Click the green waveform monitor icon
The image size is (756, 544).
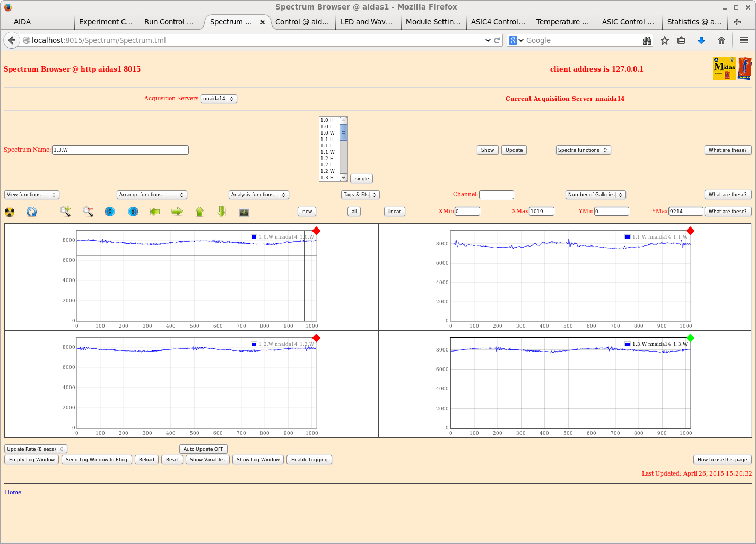244,212
